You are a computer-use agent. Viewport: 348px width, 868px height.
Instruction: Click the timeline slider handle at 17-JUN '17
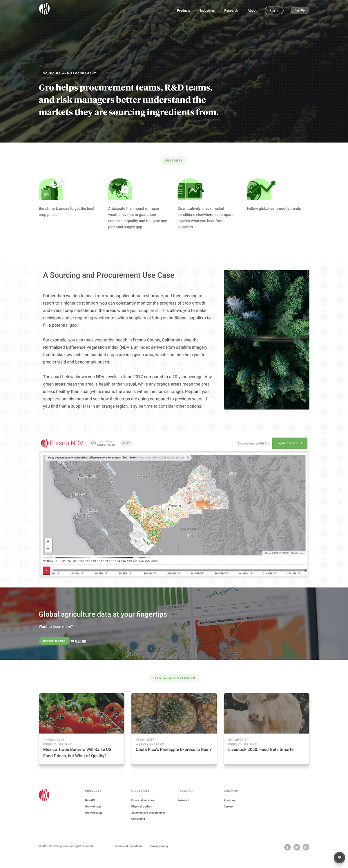click(x=305, y=570)
